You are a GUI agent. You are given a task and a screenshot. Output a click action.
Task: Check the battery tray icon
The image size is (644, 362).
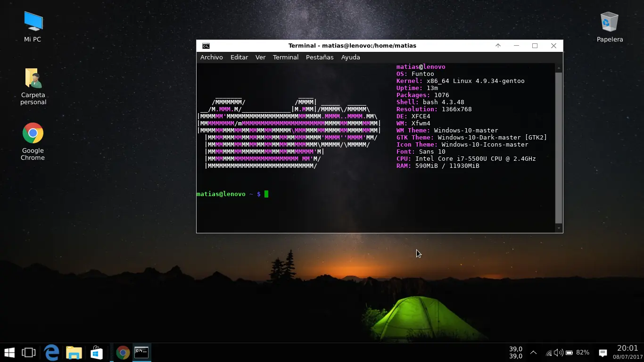[x=569, y=353]
